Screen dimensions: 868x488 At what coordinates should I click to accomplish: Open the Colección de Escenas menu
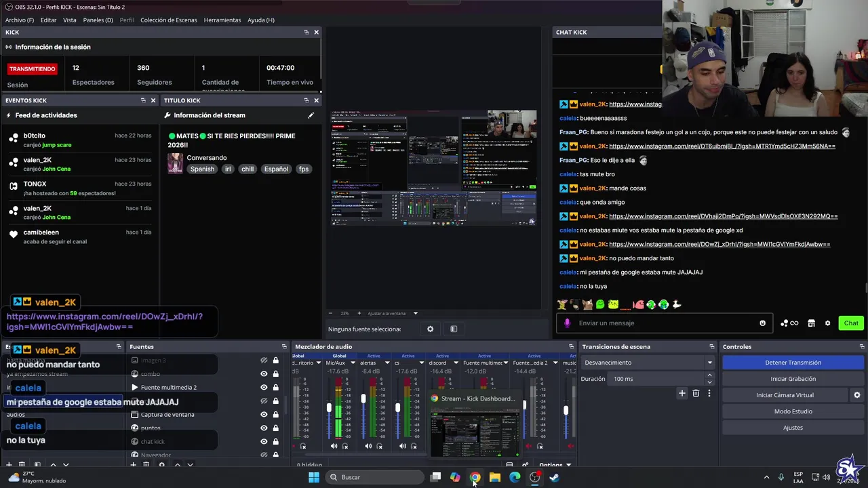click(x=169, y=20)
